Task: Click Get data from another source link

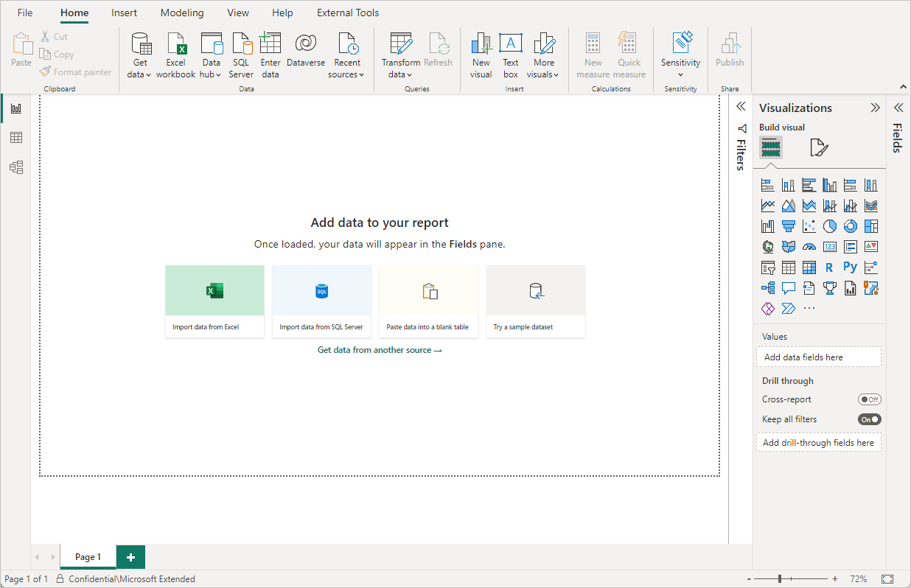Action: (380, 350)
